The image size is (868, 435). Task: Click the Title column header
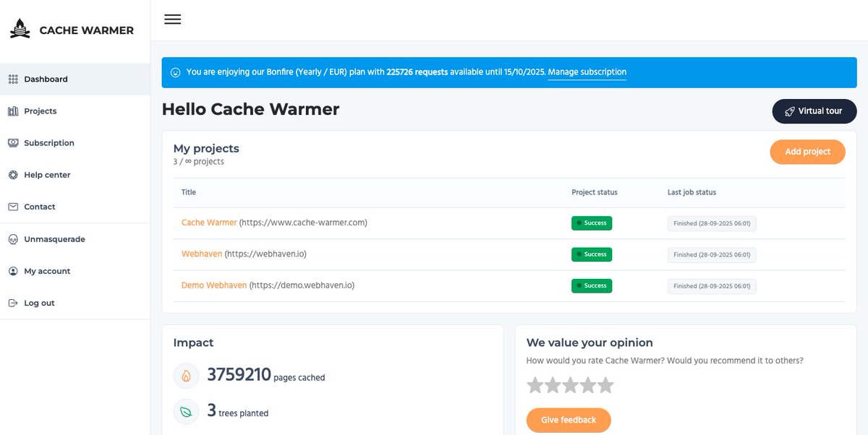189,192
